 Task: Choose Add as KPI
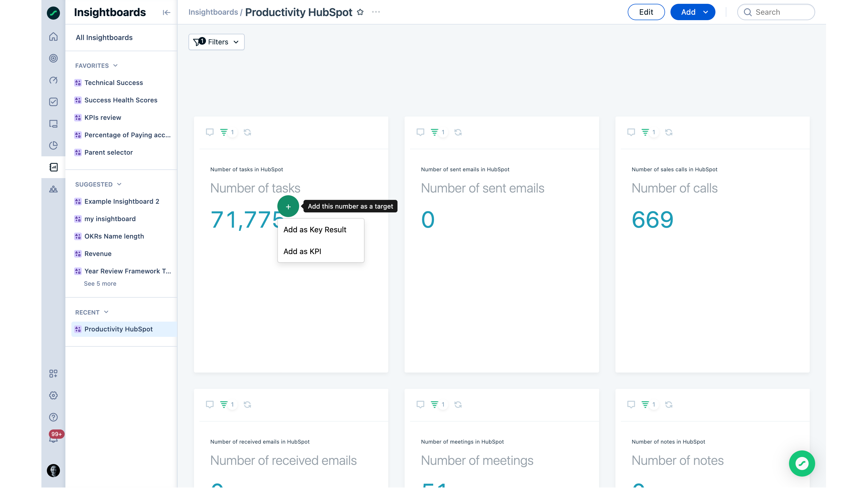tap(302, 251)
